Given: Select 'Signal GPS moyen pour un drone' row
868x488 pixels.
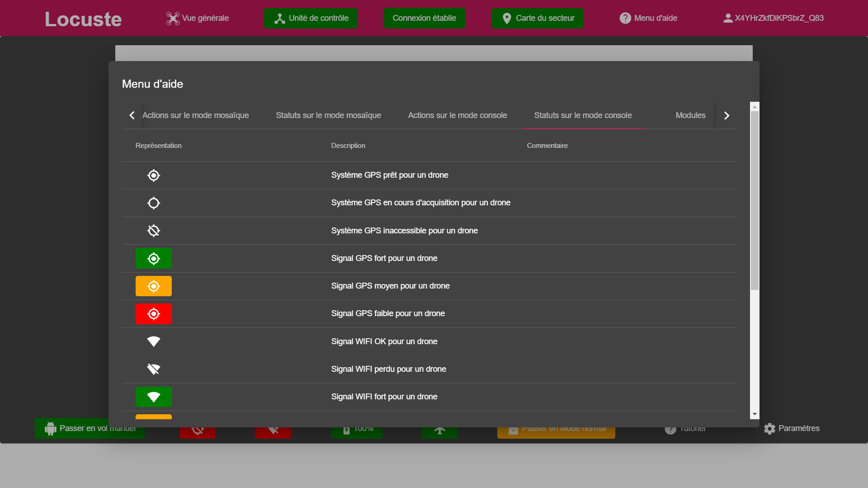Looking at the screenshot, I should pyautogui.click(x=429, y=286).
